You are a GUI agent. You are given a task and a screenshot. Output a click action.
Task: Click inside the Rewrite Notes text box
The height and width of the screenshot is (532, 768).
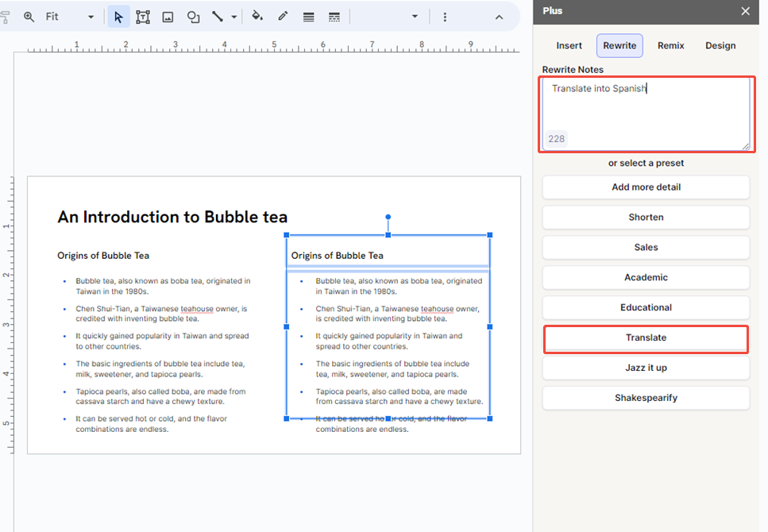tap(646, 111)
